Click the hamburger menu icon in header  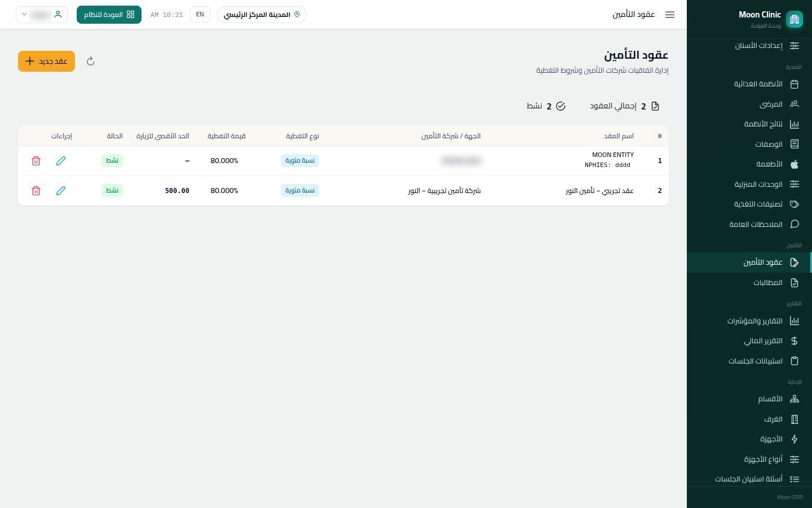pyautogui.click(x=670, y=15)
